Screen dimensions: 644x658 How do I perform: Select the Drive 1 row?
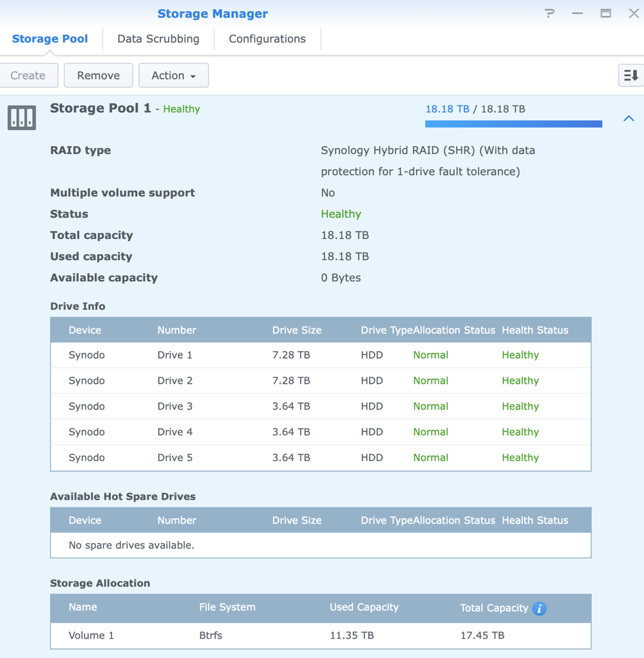tap(320, 355)
